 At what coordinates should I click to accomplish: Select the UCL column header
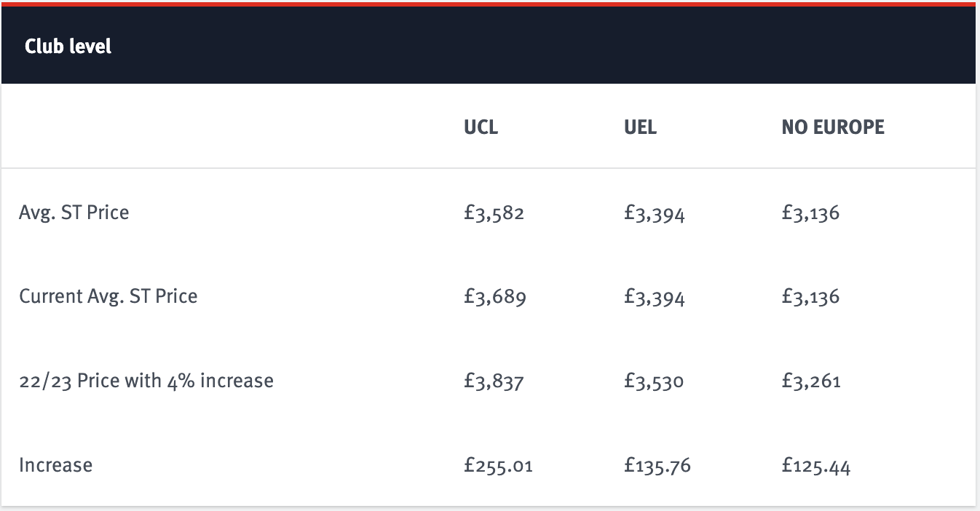click(481, 127)
